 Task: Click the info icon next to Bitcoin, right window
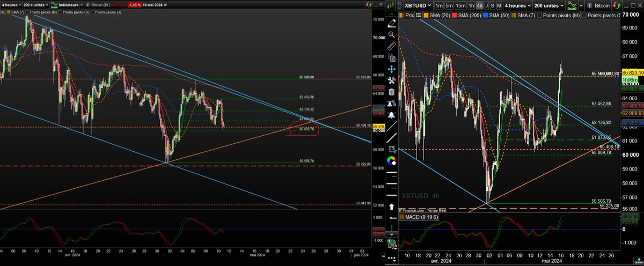tap(589, 5)
